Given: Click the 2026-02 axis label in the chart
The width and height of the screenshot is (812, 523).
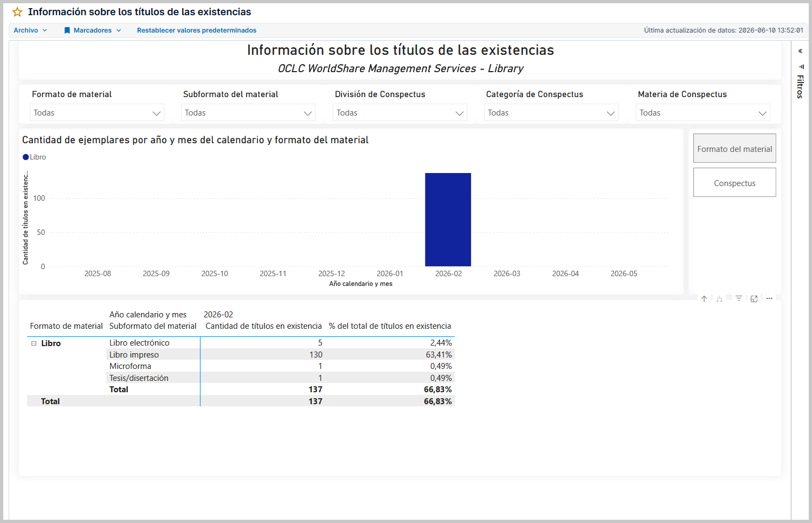Looking at the screenshot, I should click(x=448, y=273).
